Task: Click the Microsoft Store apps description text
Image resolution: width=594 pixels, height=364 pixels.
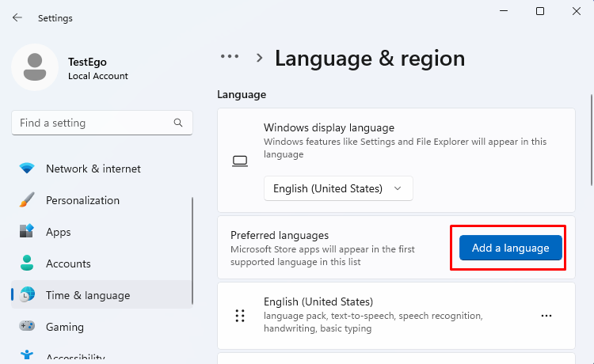Action: pyautogui.click(x=322, y=256)
